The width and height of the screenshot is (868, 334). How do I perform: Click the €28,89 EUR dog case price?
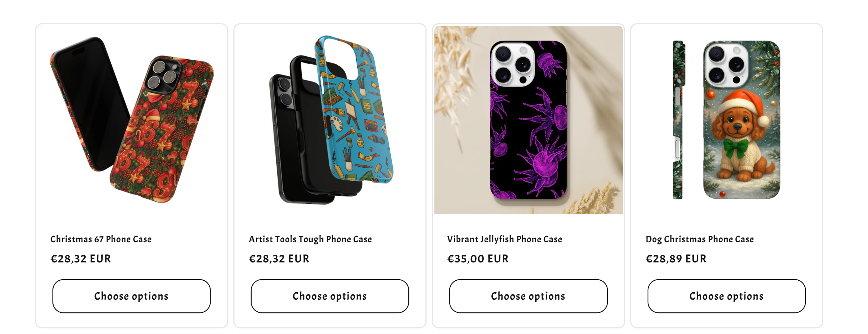676,259
